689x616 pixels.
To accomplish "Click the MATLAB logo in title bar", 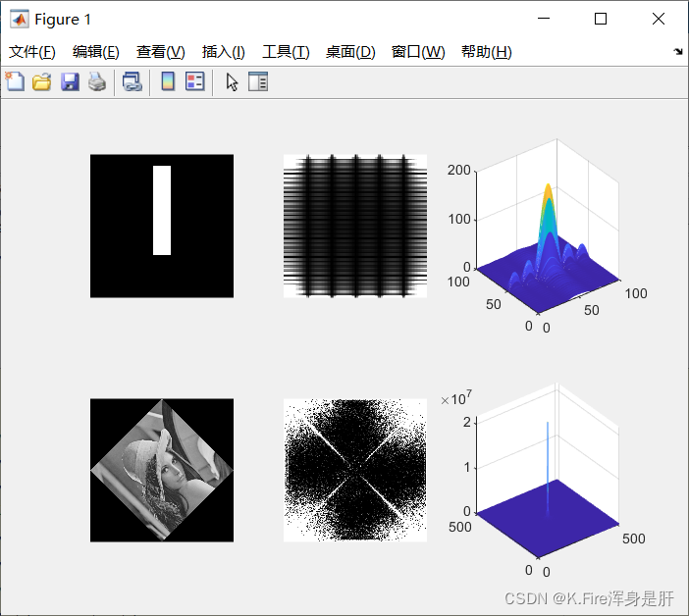I will click(20, 20).
